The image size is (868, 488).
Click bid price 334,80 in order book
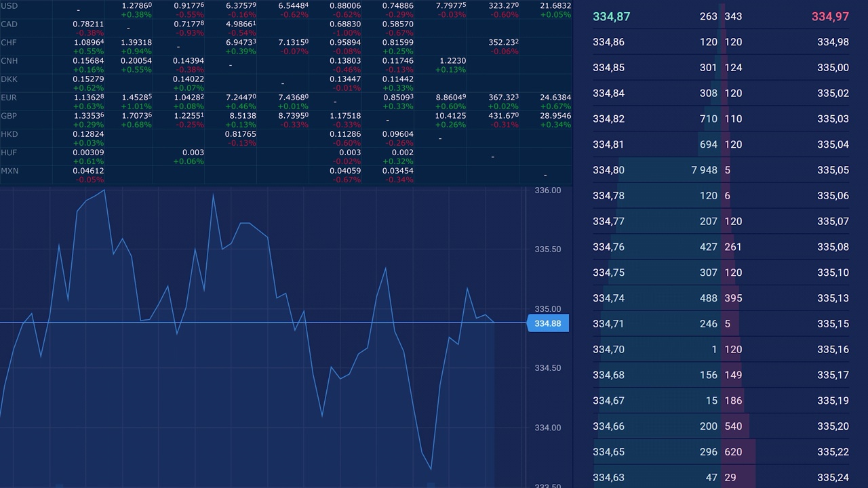608,170
